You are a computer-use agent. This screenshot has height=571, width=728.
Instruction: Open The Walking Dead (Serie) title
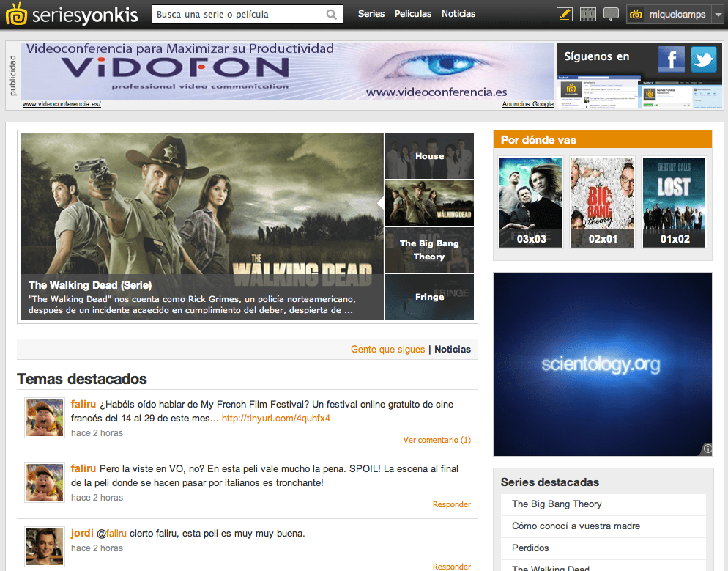pyautogui.click(x=90, y=285)
